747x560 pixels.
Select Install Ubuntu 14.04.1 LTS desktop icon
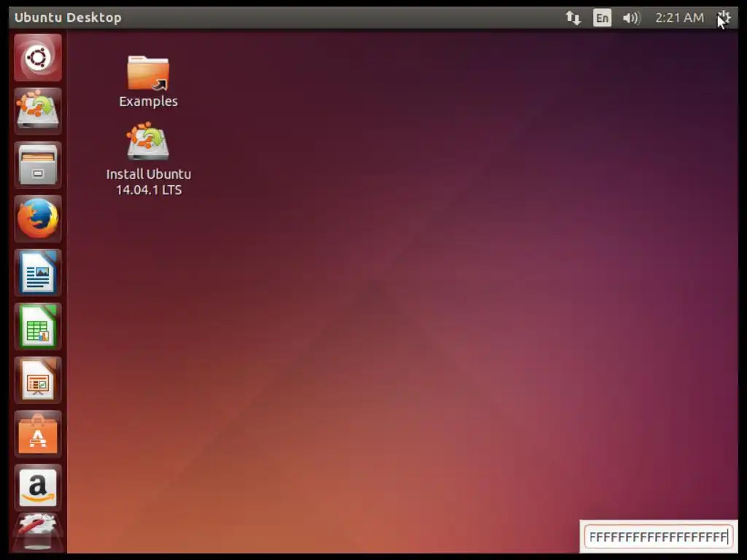[x=148, y=159]
